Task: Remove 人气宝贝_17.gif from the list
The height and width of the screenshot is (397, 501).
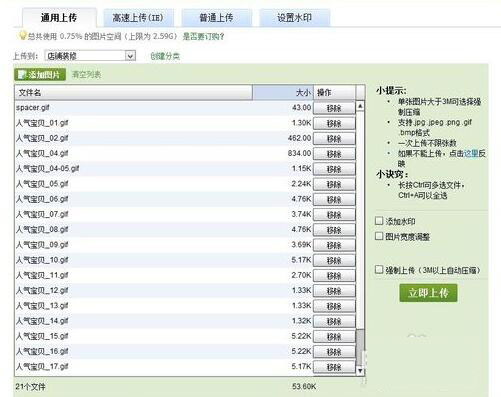Action: [x=334, y=367]
